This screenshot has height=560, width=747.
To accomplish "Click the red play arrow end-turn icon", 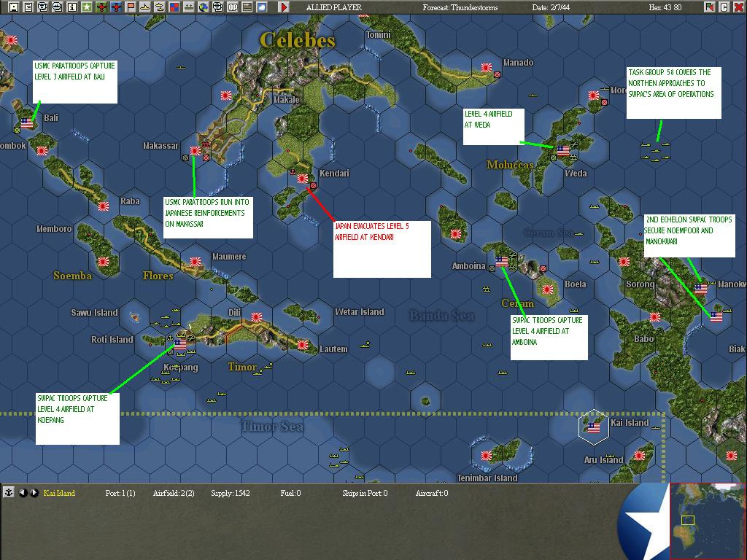I will click(284, 7).
